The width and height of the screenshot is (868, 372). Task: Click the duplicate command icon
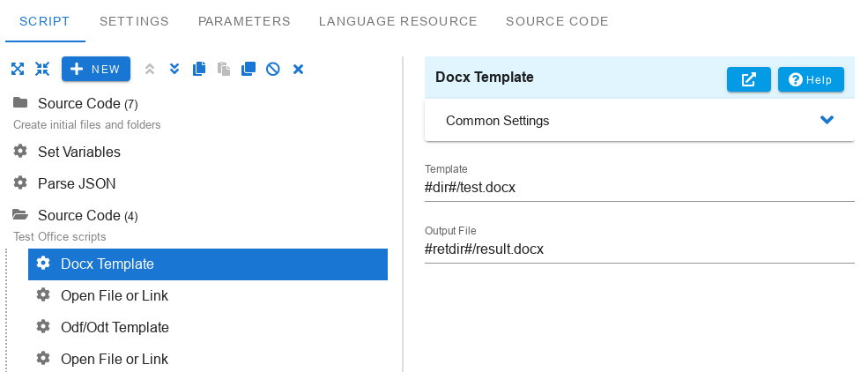[249, 69]
